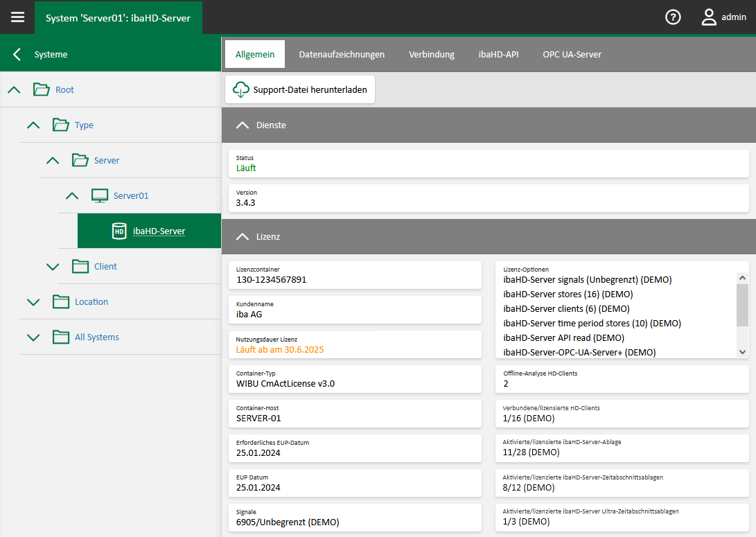
Task: Collapse the Dienste section
Action: tap(242, 125)
